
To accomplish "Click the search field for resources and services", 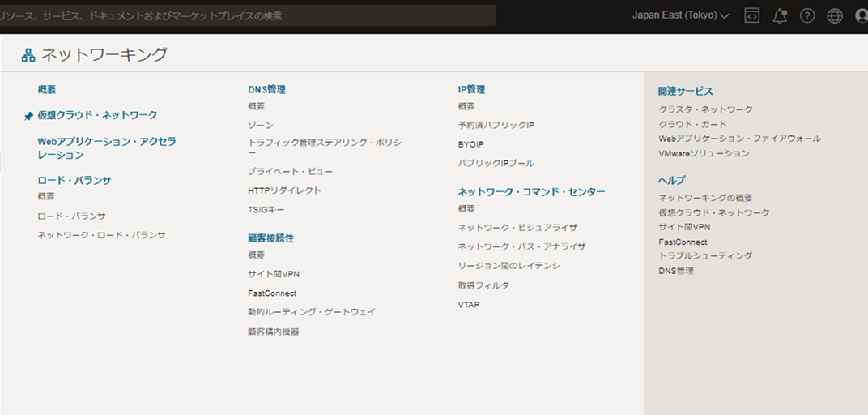I will tap(248, 15).
